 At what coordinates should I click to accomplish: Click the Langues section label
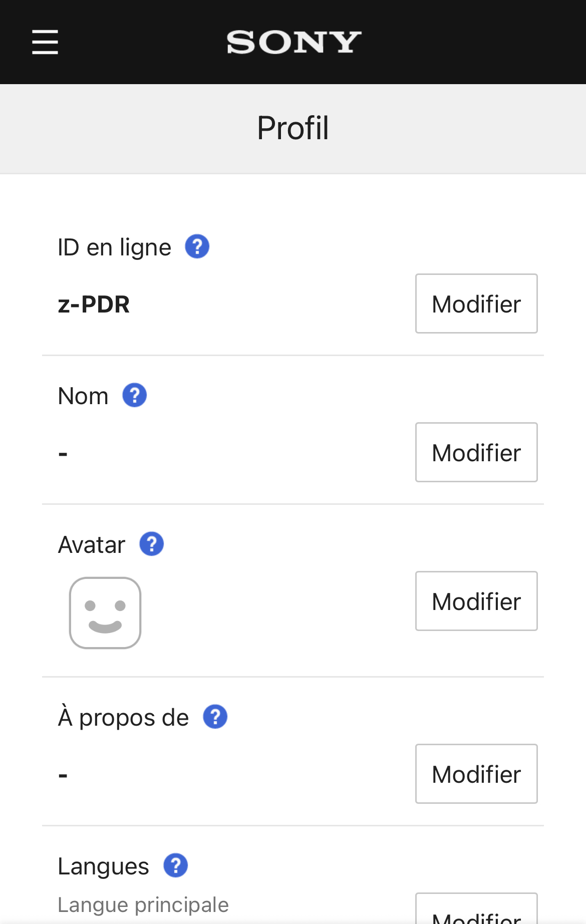[x=104, y=866]
